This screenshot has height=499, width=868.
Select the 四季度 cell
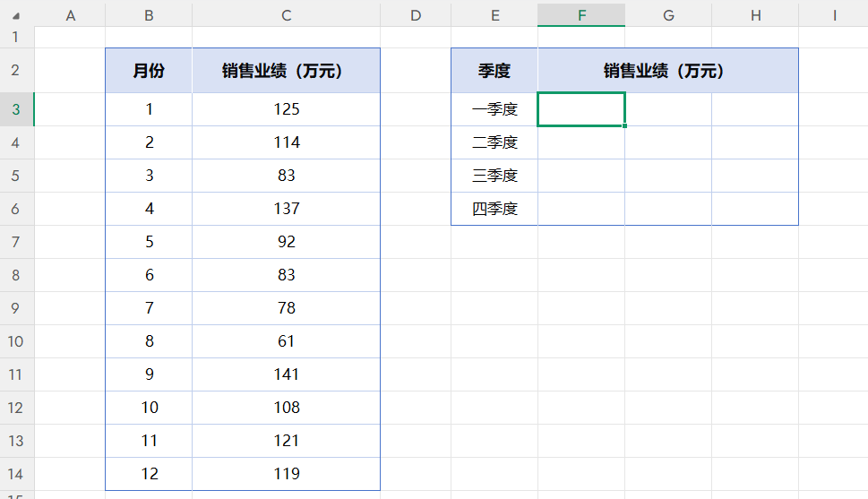[x=494, y=209]
